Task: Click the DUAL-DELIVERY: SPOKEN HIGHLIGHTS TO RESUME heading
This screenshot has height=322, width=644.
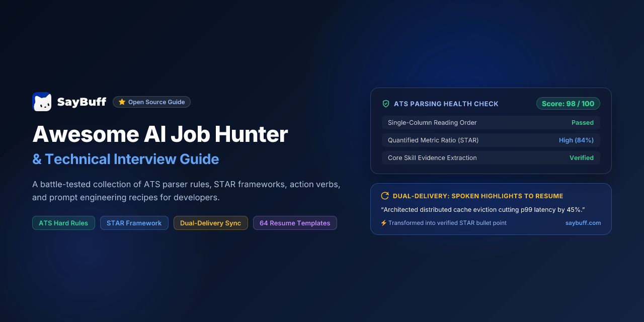Action: (478, 196)
